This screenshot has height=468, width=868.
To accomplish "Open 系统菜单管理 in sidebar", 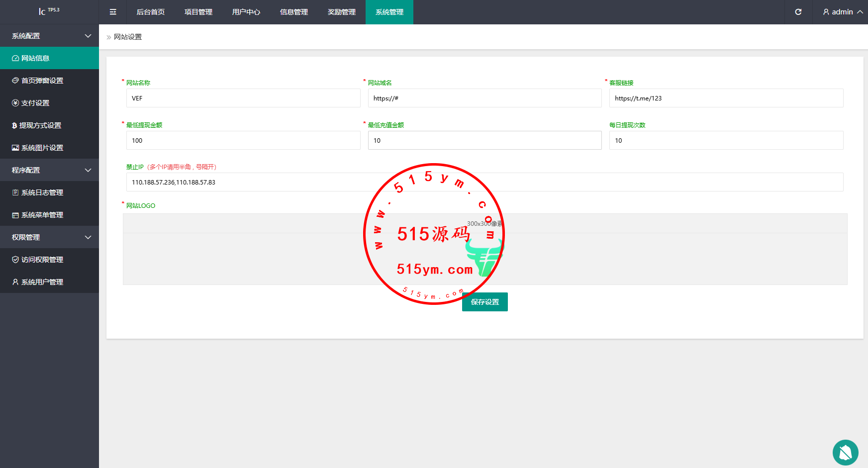I will pos(42,215).
